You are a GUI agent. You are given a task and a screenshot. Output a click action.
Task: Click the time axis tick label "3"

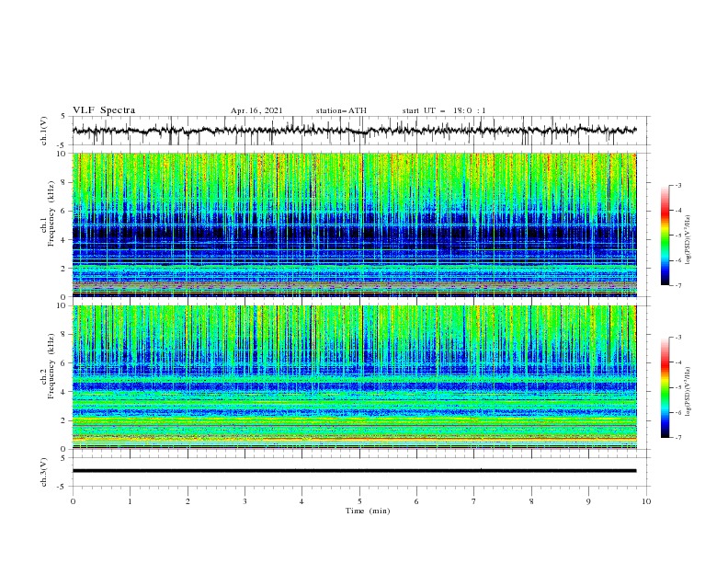(245, 501)
